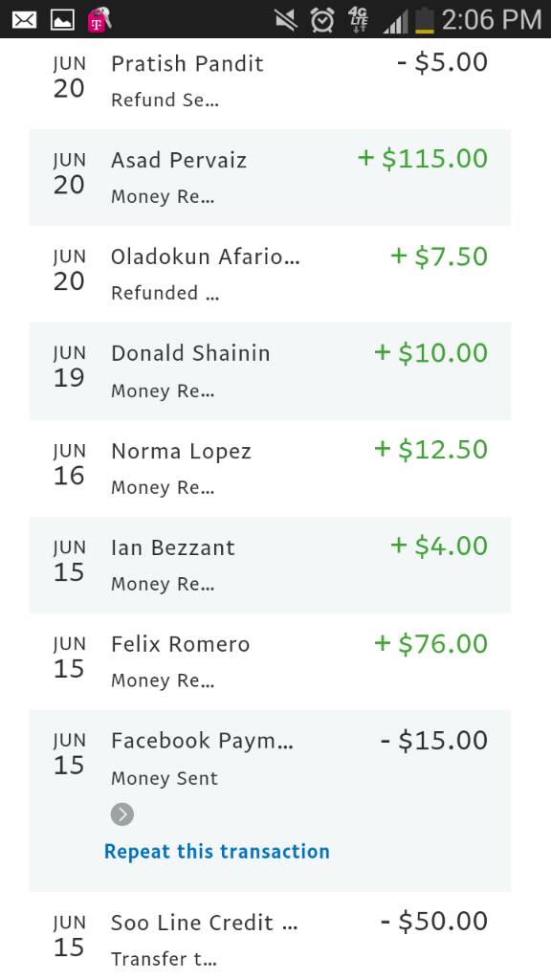Viewport: 551px width, 980px height.
Task: Tap the 4G LTE network icon
Action: click(x=360, y=19)
